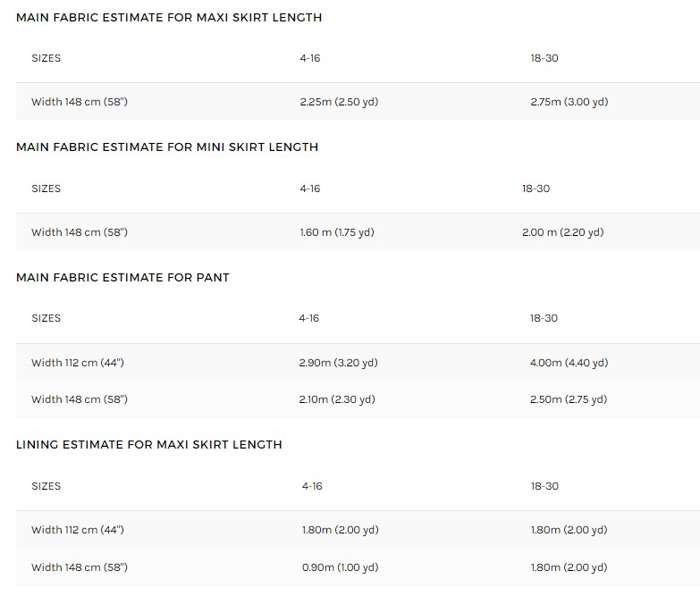
Task: Click the 2.10m (2.30 yd) cell
Action: pyautogui.click(x=337, y=399)
